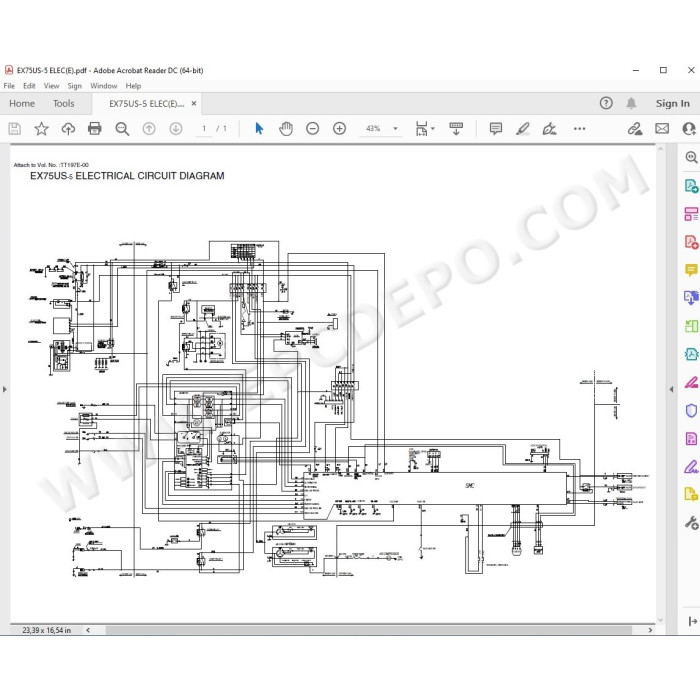The width and height of the screenshot is (700, 700).
Task: Open More Tools wrench in sidebar
Action: tap(691, 523)
